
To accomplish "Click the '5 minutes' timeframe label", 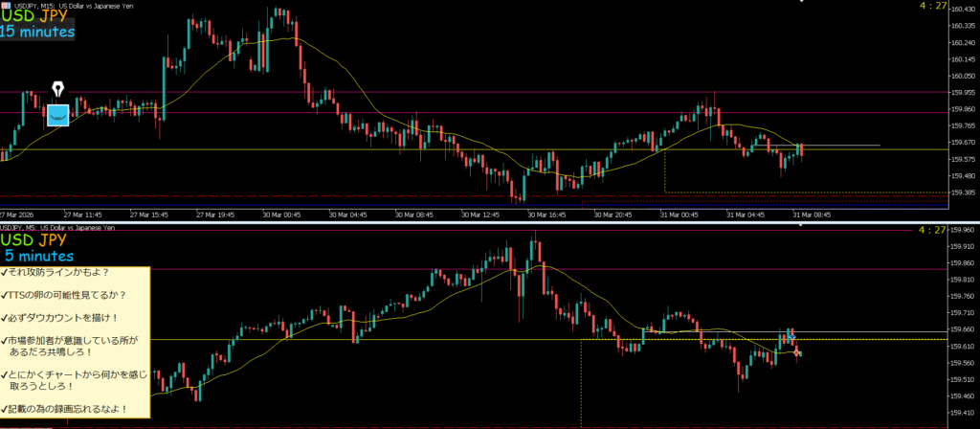I will (39, 257).
